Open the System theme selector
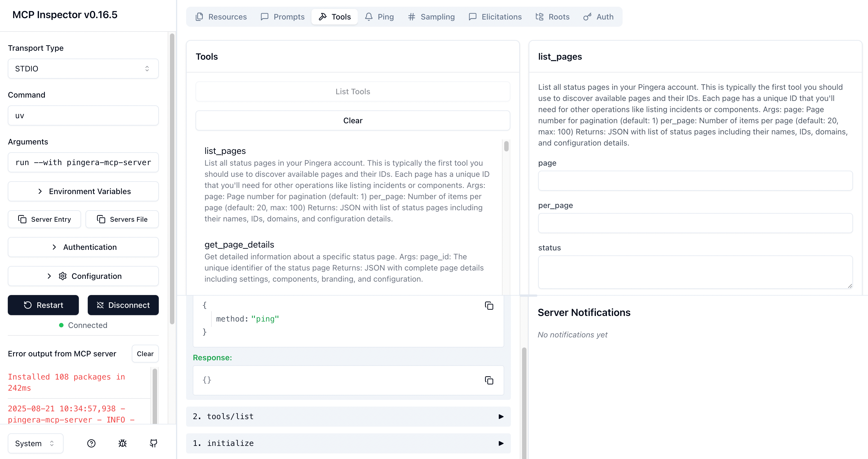 click(x=35, y=443)
